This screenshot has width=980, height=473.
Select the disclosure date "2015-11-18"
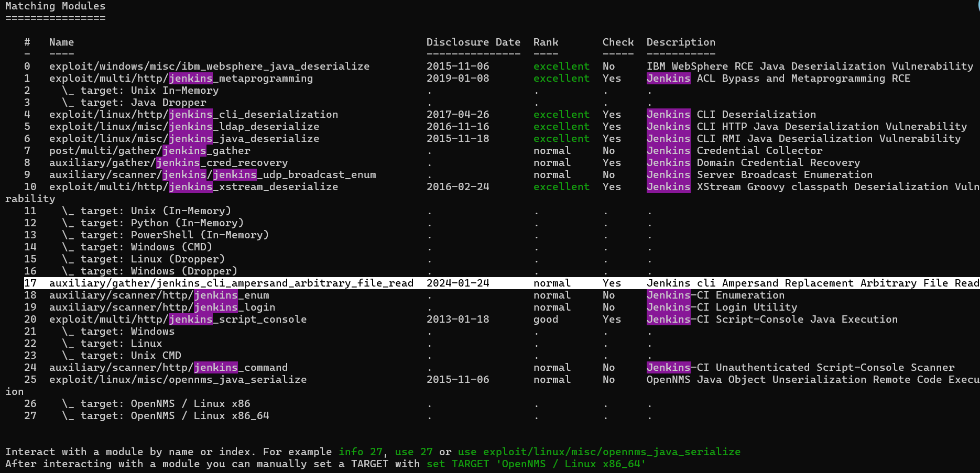(458, 139)
